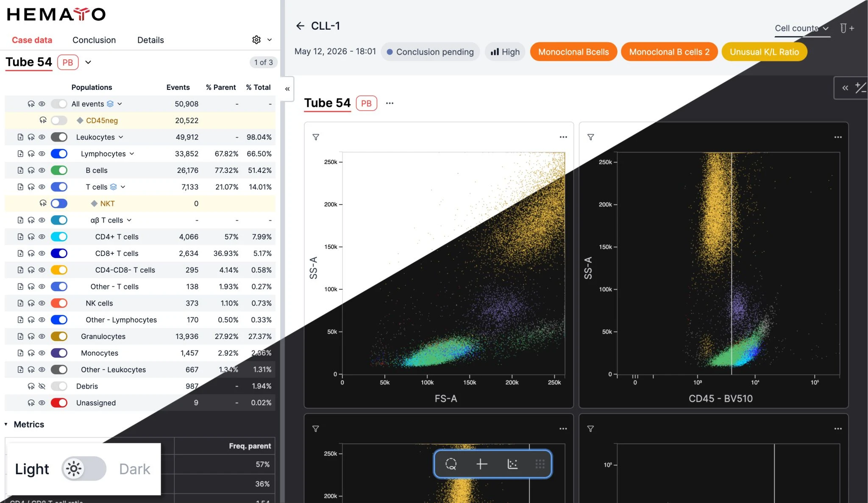Screen dimensions: 868x503
Task: Open the Cell counts dropdown
Action: point(801,28)
